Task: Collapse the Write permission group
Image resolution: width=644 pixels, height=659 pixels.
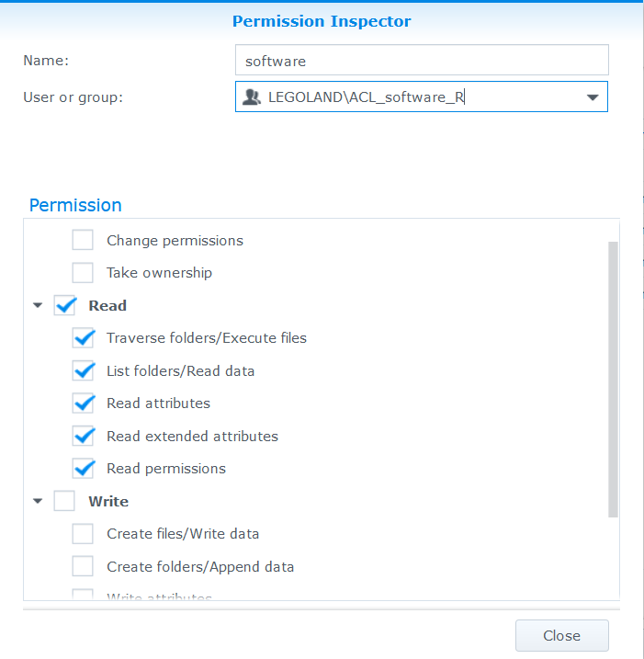Action: [38, 502]
